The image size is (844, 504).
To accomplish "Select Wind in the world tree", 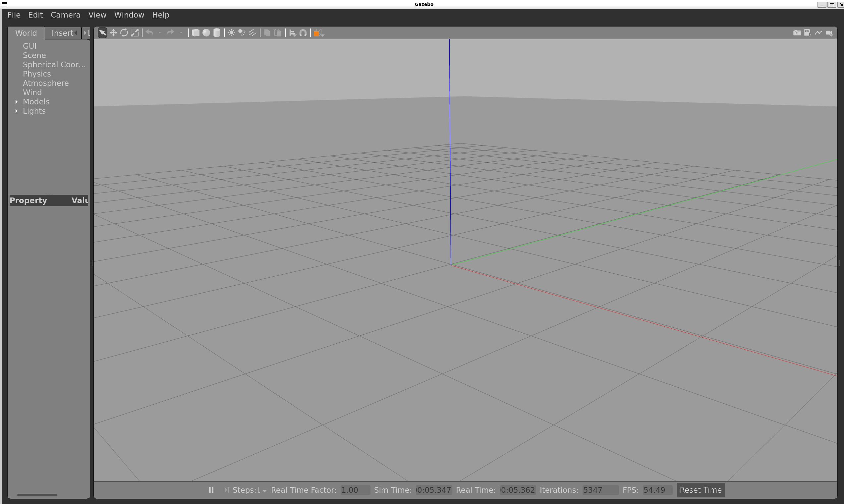I will (x=32, y=92).
